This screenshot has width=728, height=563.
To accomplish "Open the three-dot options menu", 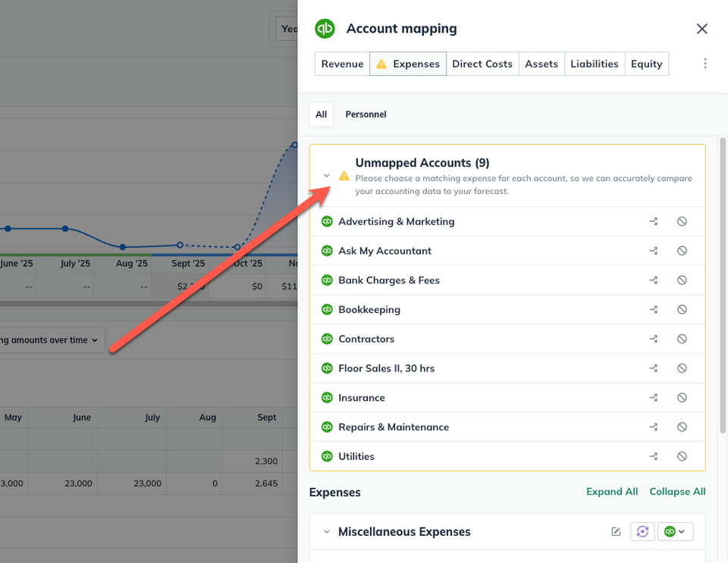I will [704, 64].
